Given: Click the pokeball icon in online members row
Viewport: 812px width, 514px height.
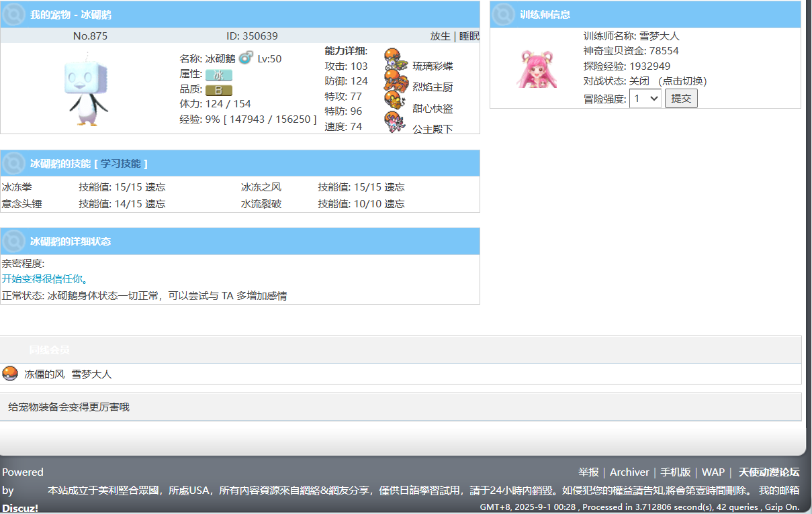Looking at the screenshot, I should click(10, 374).
